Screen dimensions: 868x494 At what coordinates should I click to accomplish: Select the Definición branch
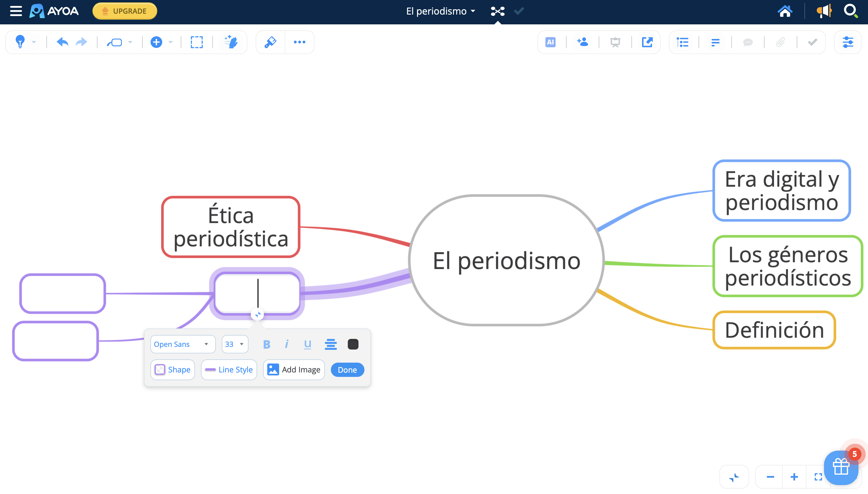pyautogui.click(x=774, y=329)
